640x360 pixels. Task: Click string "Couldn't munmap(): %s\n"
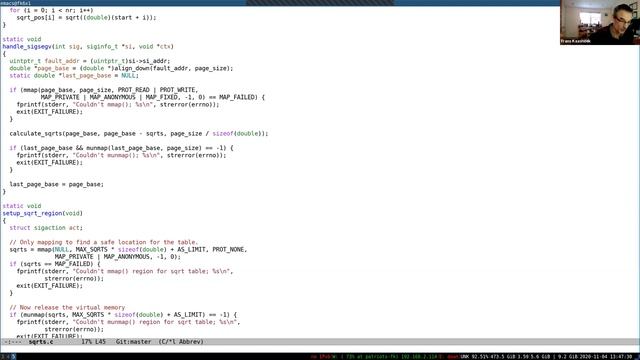pos(116,155)
